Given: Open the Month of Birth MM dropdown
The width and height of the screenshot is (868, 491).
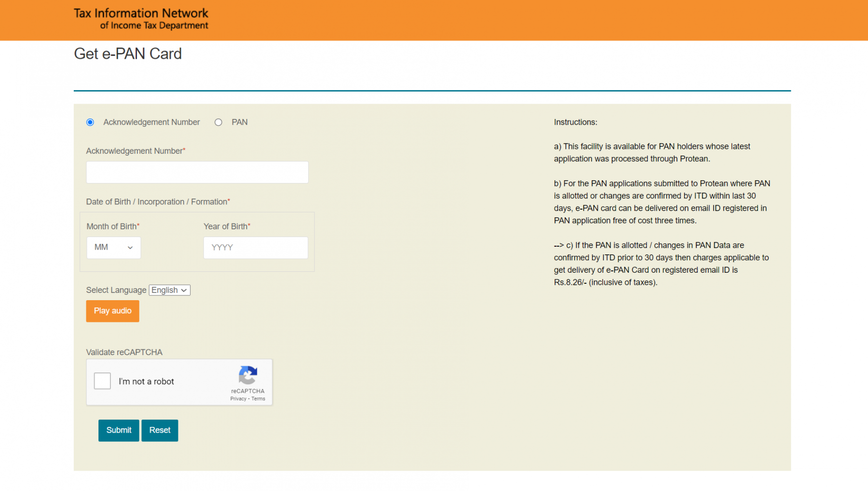Looking at the screenshot, I should [x=113, y=248].
